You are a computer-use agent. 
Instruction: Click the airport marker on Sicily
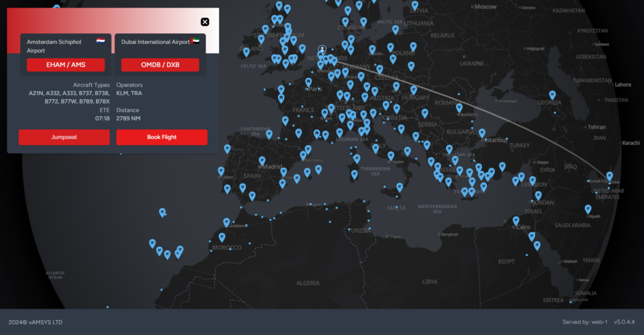tap(399, 187)
